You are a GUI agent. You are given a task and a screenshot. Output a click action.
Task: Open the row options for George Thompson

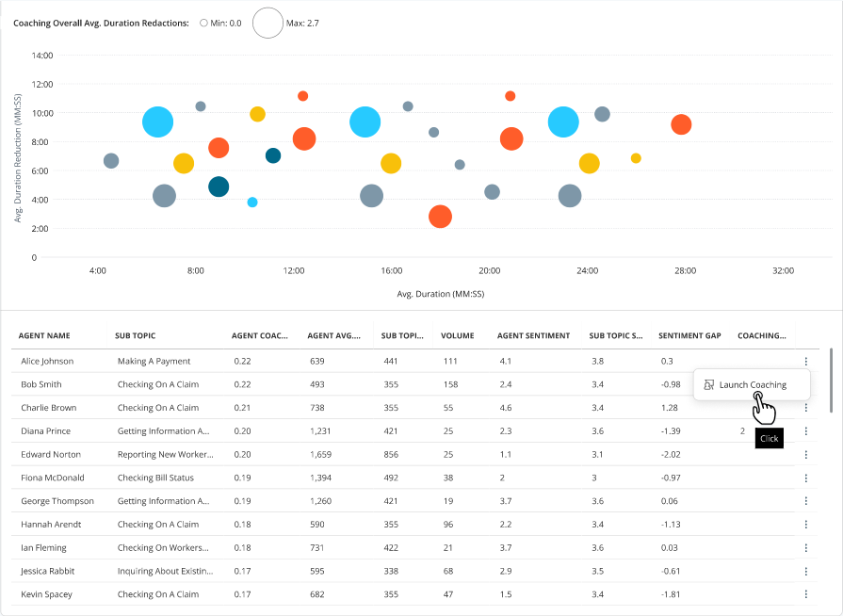(x=805, y=501)
